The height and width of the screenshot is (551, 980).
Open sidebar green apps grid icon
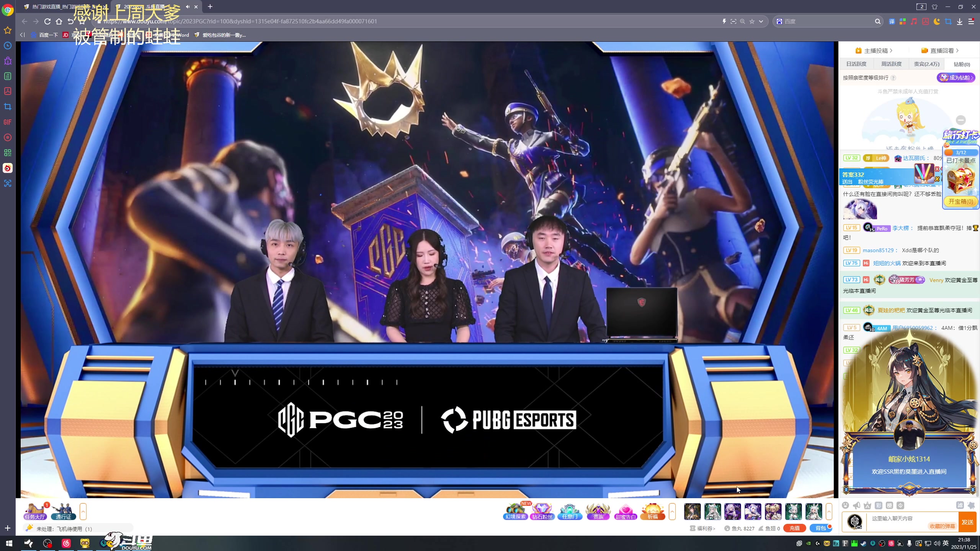(x=8, y=153)
